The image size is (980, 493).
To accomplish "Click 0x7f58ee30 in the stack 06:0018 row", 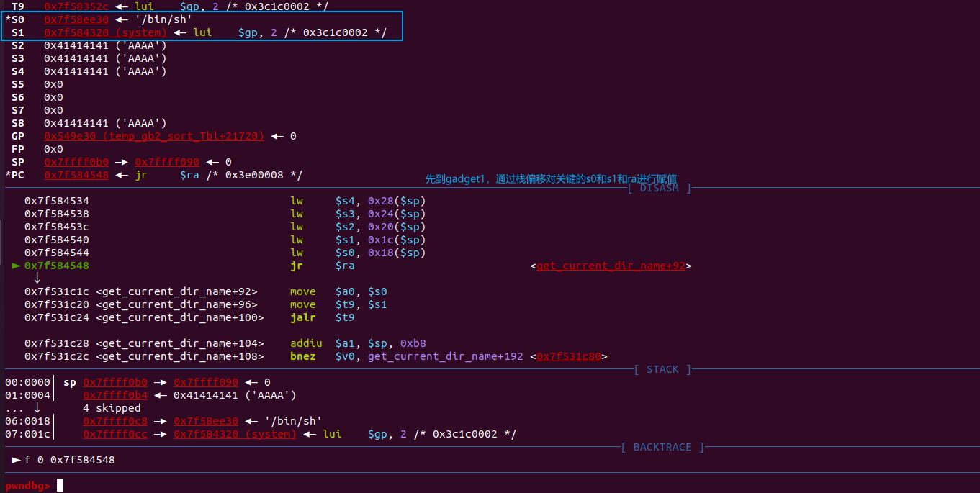I will click(x=206, y=421).
